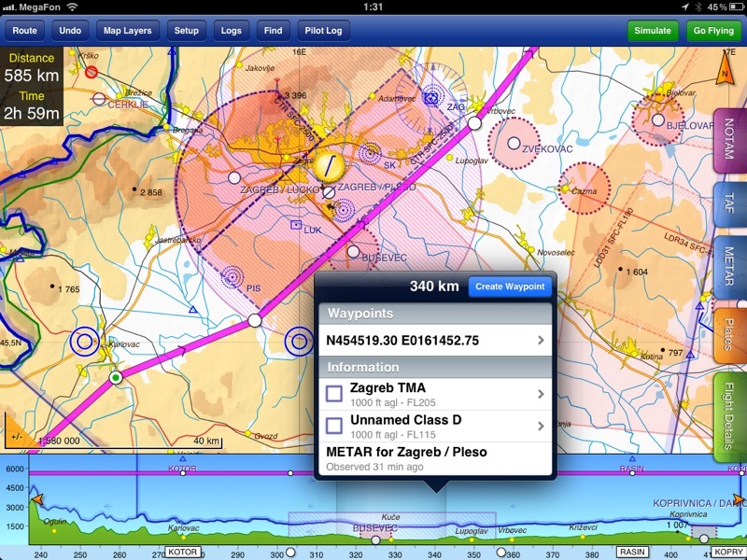Open the Map Layers menu
The width and height of the screenshot is (747, 560).
click(128, 31)
